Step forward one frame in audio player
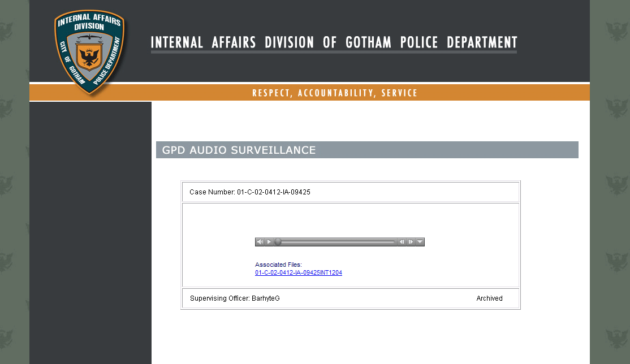This screenshot has width=630, height=364. (411, 242)
